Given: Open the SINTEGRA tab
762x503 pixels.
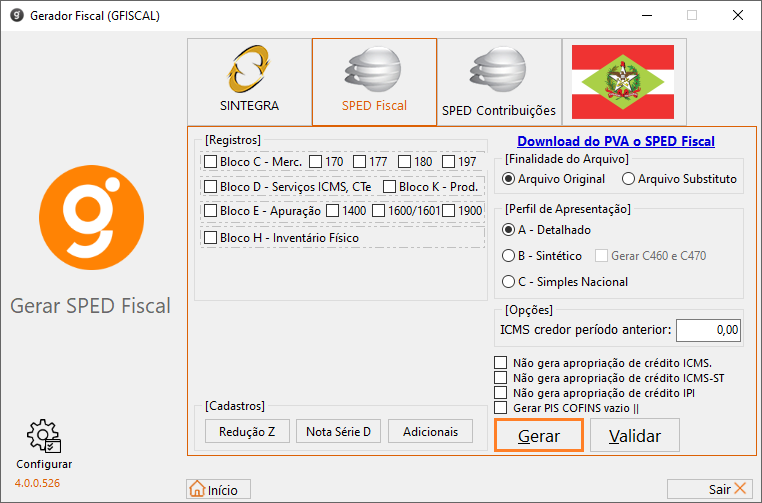Looking at the screenshot, I should point(249,82).
